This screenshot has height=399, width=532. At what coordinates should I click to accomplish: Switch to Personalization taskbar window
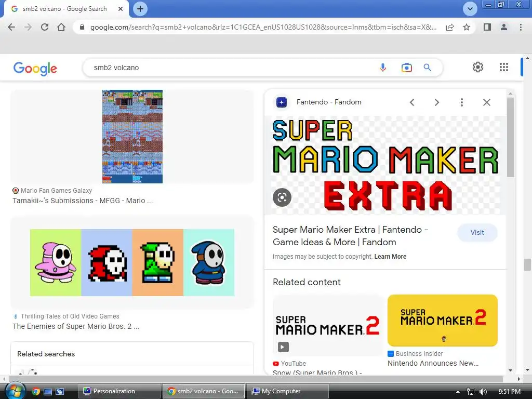pos(119,391)
